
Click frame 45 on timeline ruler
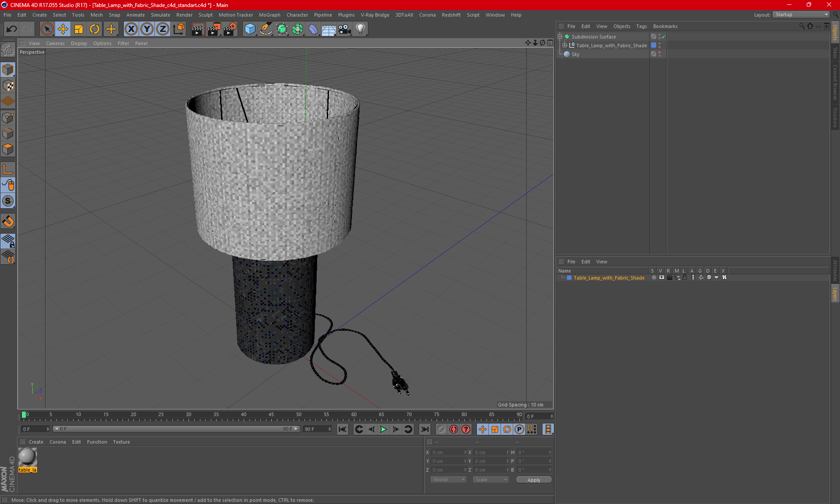pyautogui.click(x=271, y=416)
